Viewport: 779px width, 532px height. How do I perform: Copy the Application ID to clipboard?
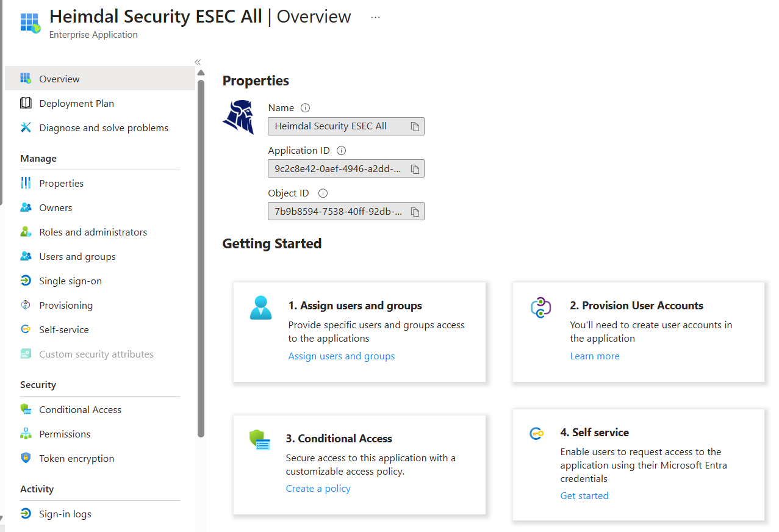415,169
